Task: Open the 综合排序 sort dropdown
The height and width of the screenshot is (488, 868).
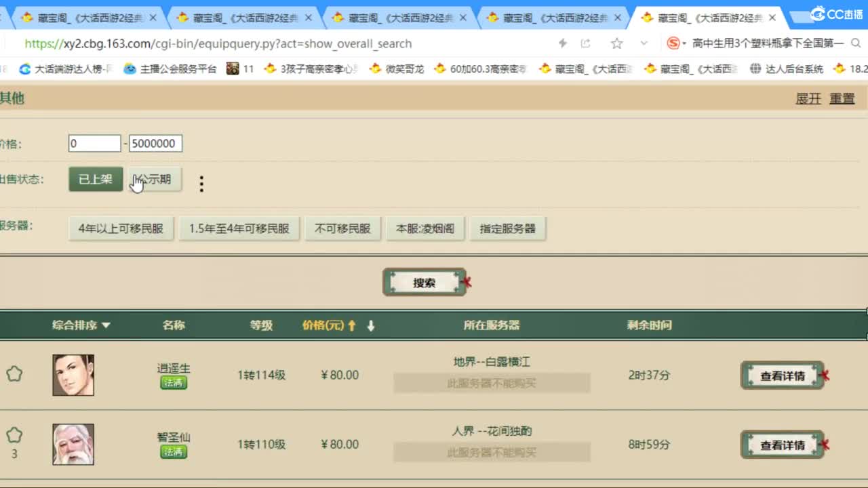Action: pyautogui.click(x=81, y=325)
